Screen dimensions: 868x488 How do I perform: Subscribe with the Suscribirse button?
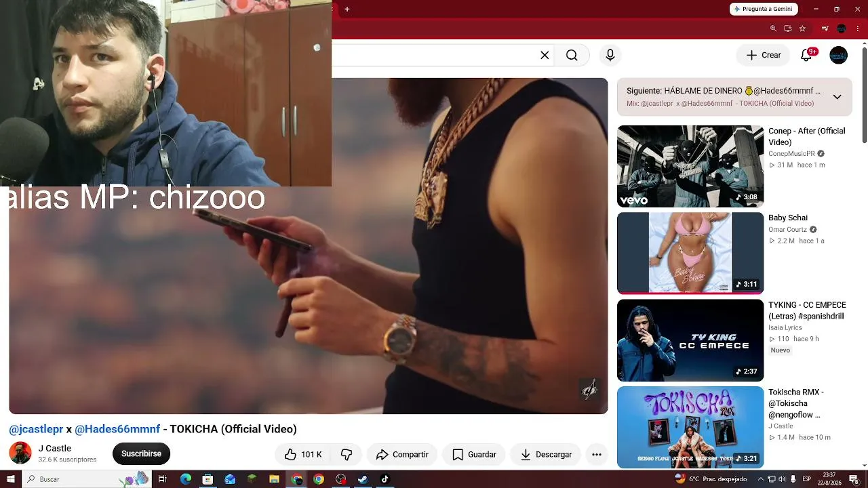[141, 453]
